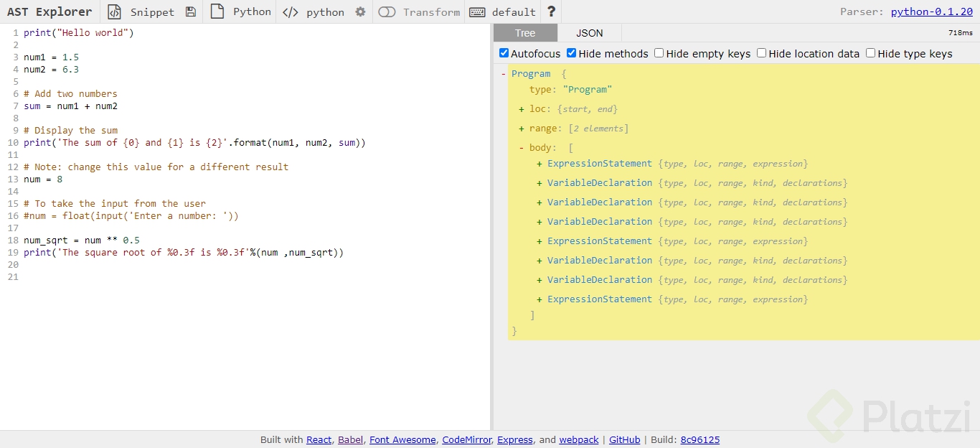Save the snippet with the save icon
980x448 pixels.
pyautogui.click(x=189, y=11)
